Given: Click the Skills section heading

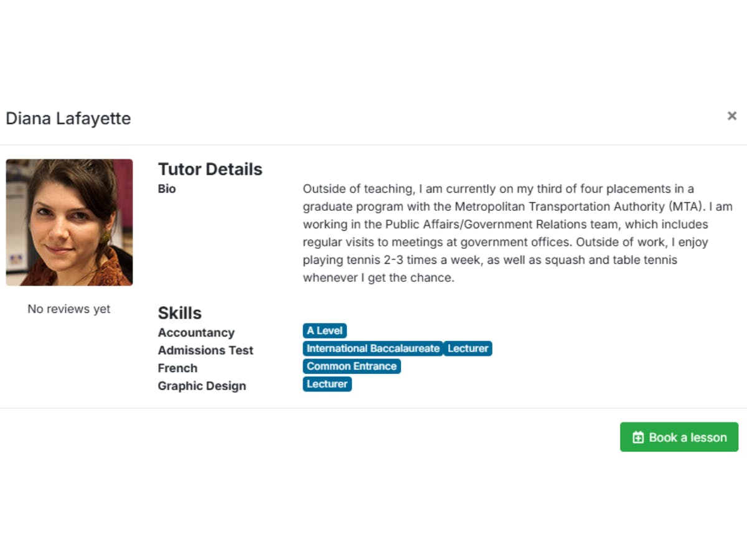Looking at the screenshot, I should coord(179,313).
